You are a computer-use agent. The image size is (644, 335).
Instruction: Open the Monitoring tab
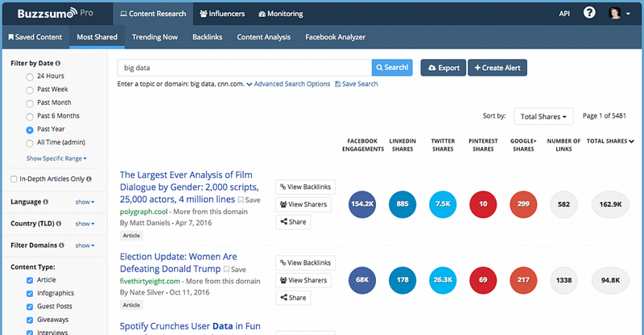point(281,14)
